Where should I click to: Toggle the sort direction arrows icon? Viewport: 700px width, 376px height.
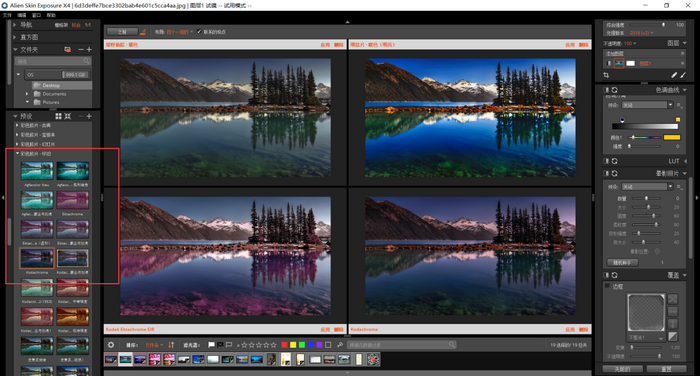pyautogui.click(x=171, y=345)
